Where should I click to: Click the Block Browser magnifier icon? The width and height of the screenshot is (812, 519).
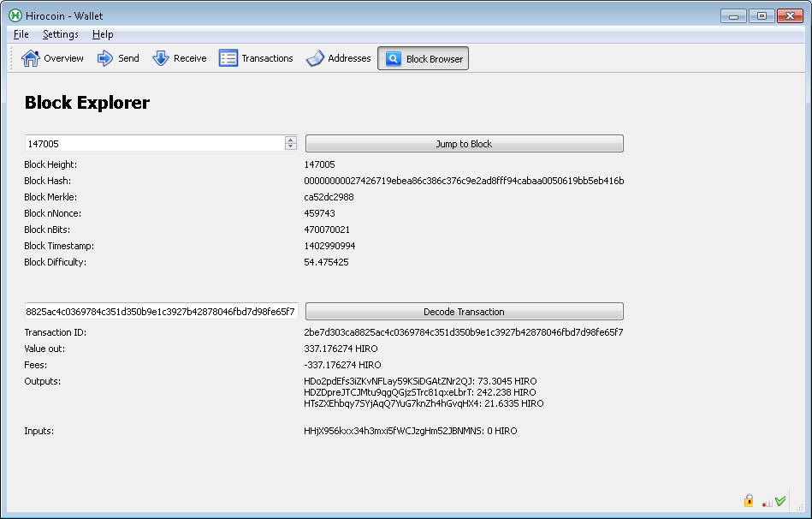pyautogui.click(x=393, y=58)
